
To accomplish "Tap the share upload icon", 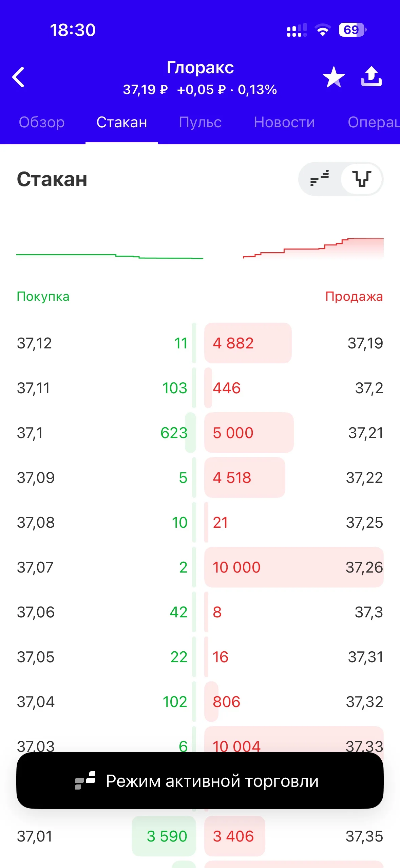I will coord(371,76).
